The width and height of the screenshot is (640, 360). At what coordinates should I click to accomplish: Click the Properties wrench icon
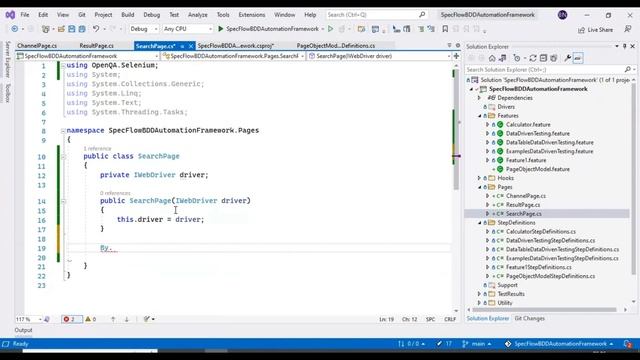tap(567, 58)
